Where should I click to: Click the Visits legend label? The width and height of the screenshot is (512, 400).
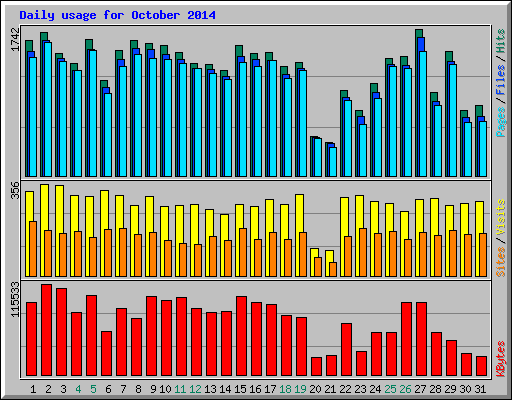pyautogui.click(x=501, y=217)
